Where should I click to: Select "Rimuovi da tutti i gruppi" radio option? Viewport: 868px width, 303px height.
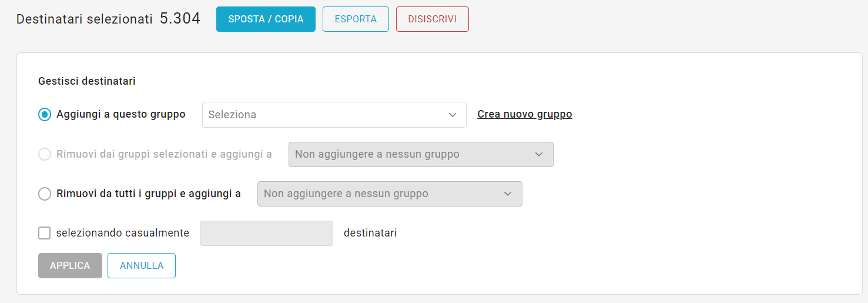click(x=45, y=194)
